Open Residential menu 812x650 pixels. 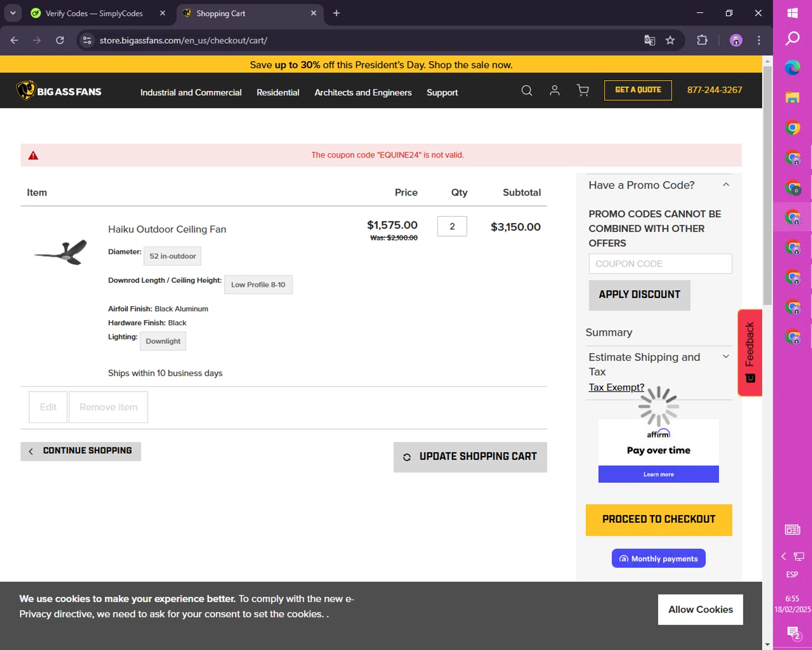click(278, 93)
